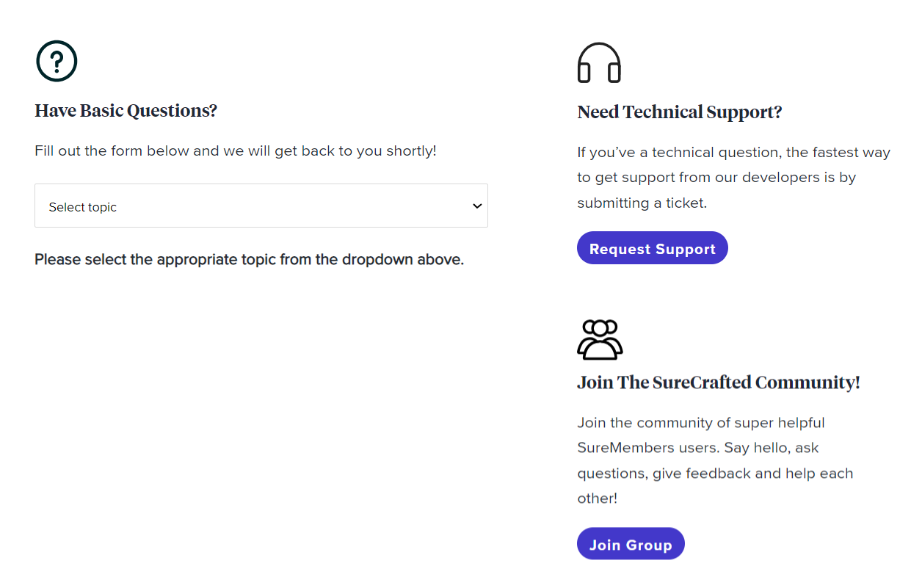This screenshot has height=588, width=911.
Task: Click the headphones support icon
Action: click(x=599, y=63)
